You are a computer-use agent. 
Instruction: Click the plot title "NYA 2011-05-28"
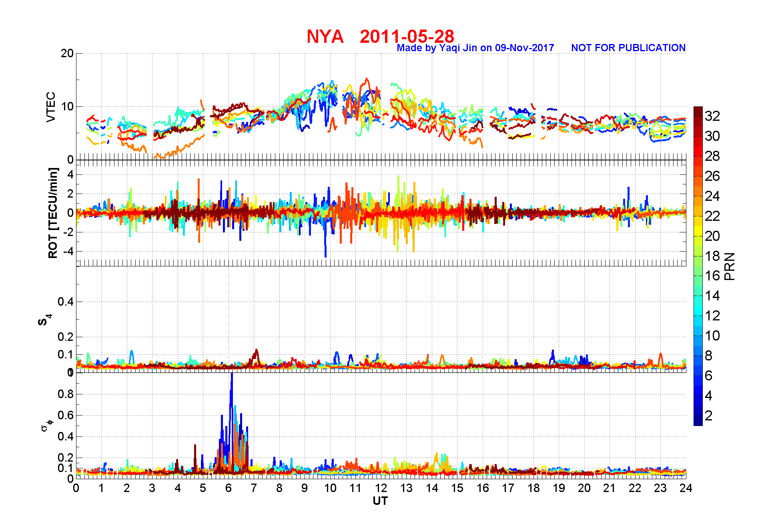380,36
